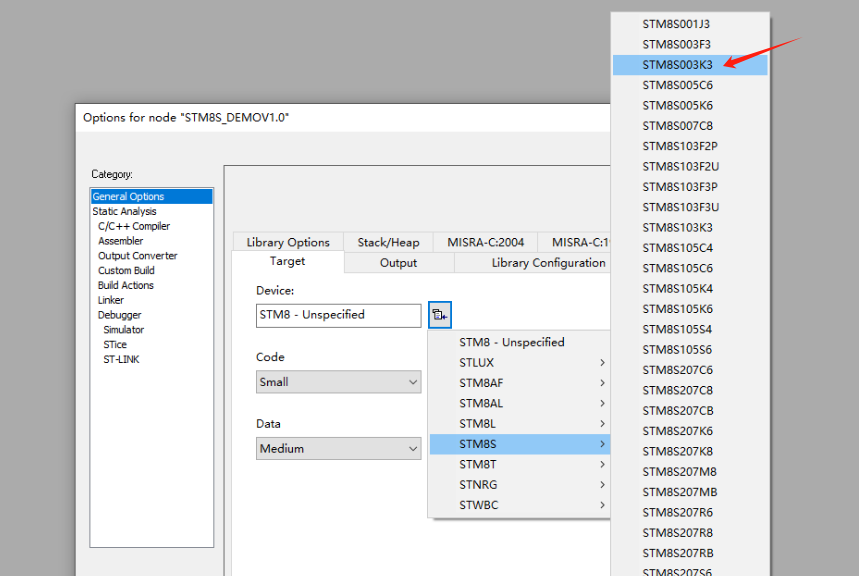859x576 pixels.
Task: Choose device STM8S103F2P
Action: (x=690, y=146)
